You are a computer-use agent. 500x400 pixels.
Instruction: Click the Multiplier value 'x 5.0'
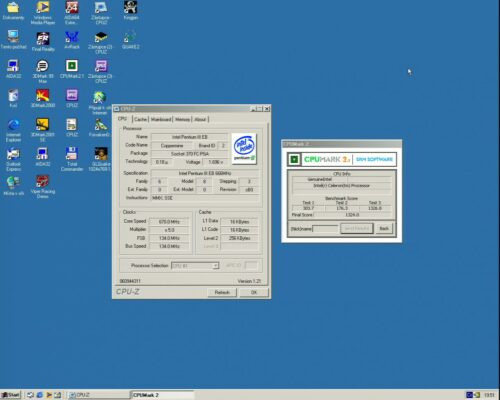tap(169, 230)
